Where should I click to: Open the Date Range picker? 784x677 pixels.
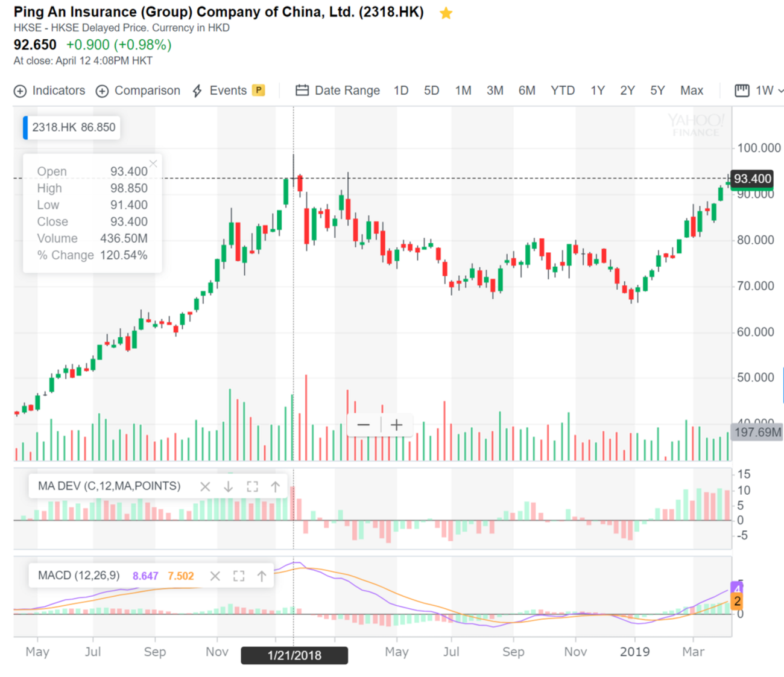[x=338, y=91]
